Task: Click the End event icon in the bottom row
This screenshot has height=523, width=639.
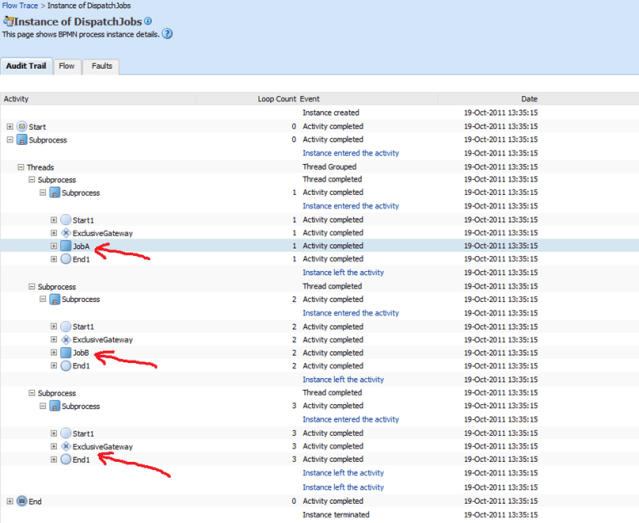Action: [22, 501]
